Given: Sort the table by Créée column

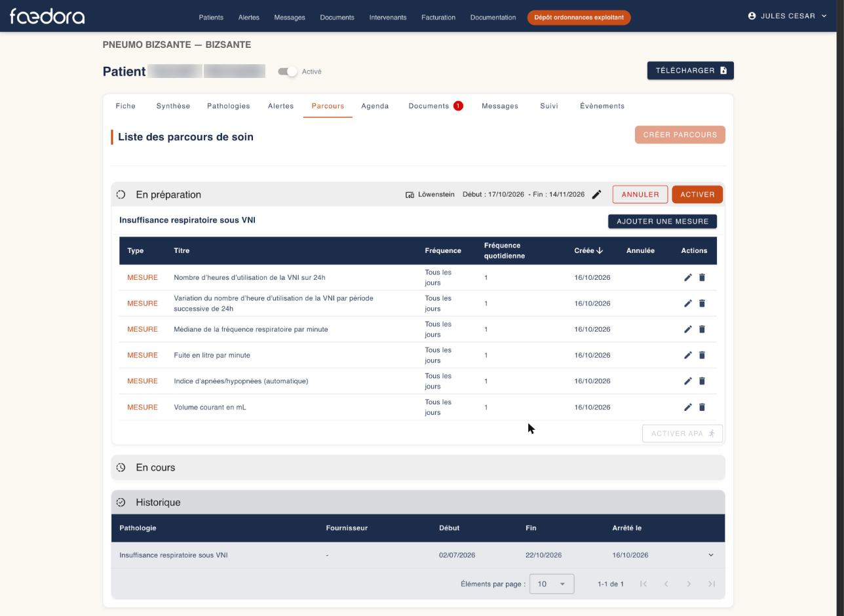Looking at the screenshot, I should (588, 250).
